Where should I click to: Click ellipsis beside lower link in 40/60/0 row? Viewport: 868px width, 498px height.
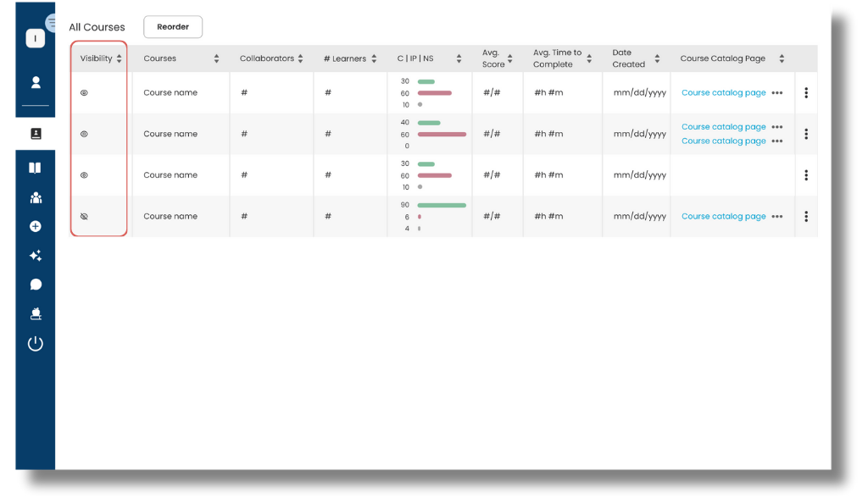[x=777, y=141]
